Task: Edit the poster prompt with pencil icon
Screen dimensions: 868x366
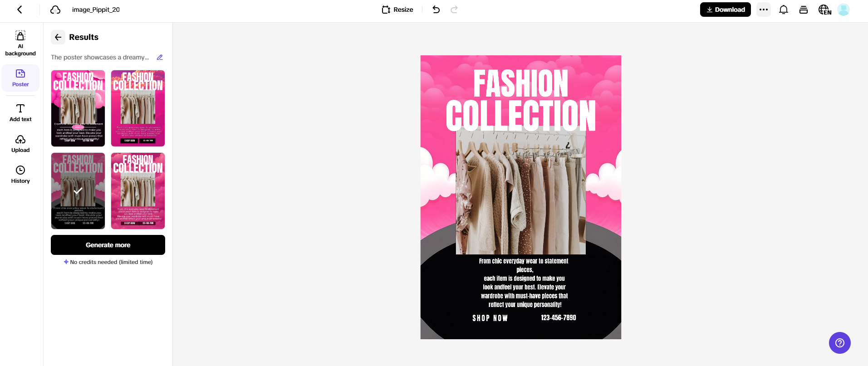Action: pos(160,57)
